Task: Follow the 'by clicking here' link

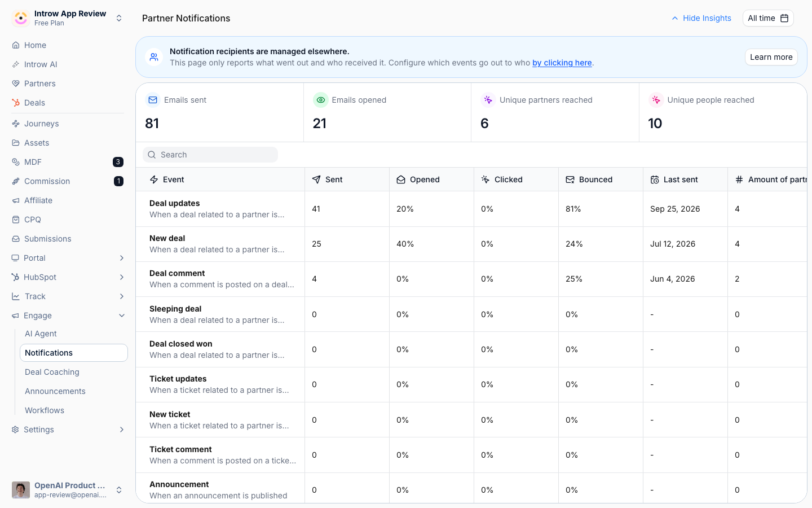Action: pos(562,63)
